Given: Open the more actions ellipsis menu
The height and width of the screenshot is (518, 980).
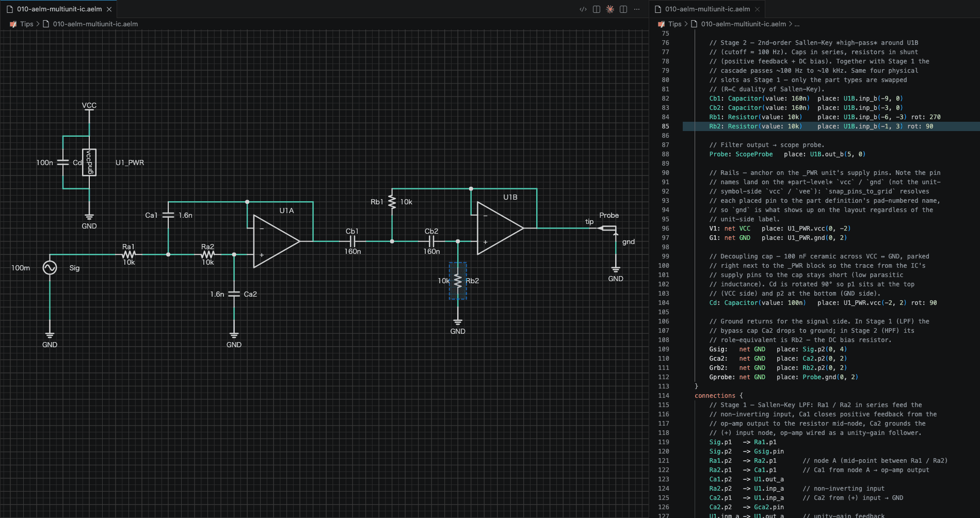Looking at the screenshot, I should pyautogui.click(x=637, y=9).
